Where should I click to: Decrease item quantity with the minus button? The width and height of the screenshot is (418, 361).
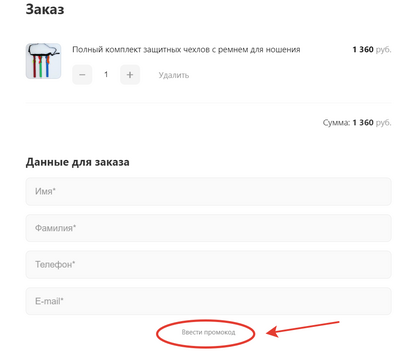tap(82, 75)
